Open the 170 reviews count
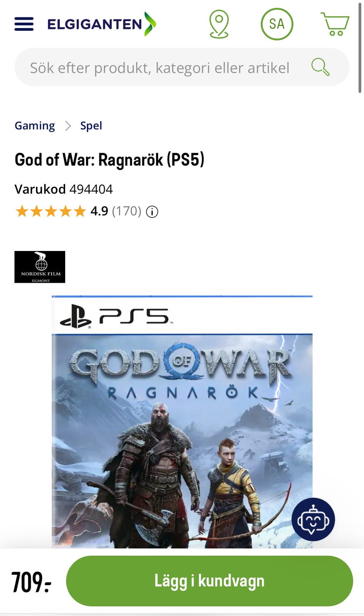Image resolution: width=364 pixels, height=616 pixels. click(127, 211)
